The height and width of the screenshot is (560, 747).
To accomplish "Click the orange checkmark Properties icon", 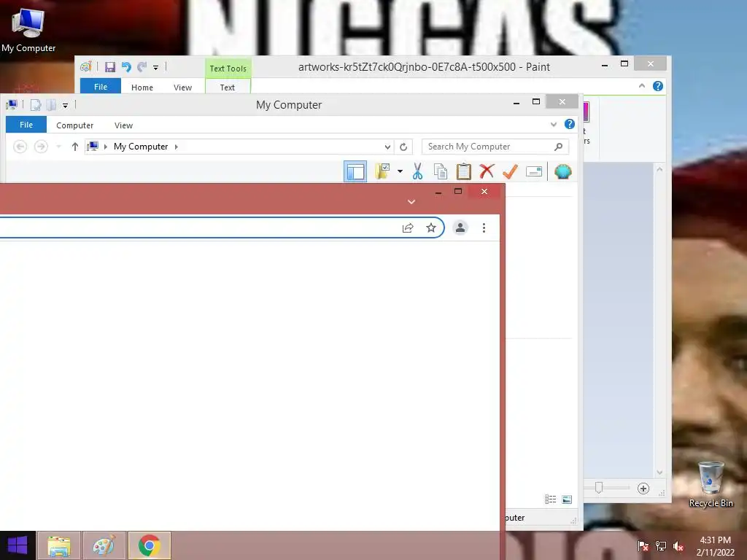I will [x=510, y=171].
